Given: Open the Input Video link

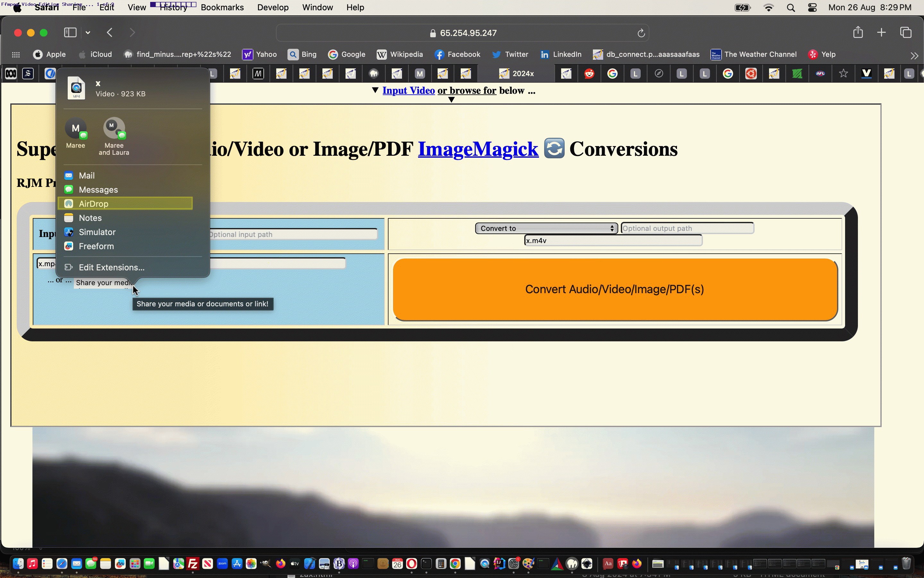Looking at the screenshot, I should [408, 91].
